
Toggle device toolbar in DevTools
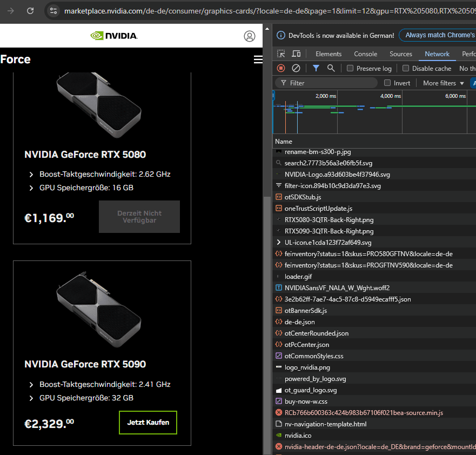tap(296, 53)
